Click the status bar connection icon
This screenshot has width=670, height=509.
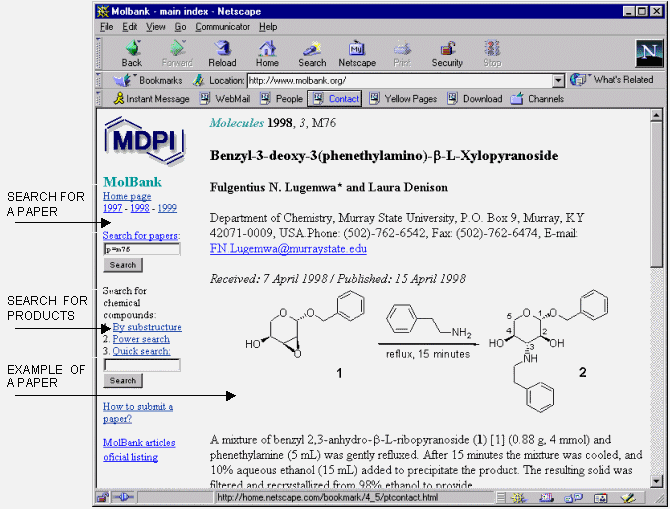pyautogui.click(x=124, y=497)
